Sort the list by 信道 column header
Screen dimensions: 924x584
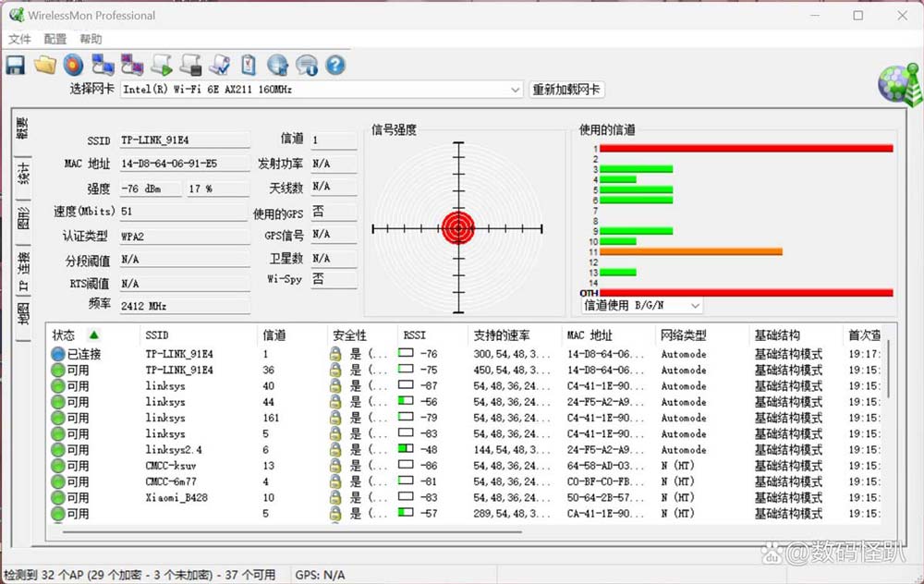tap(274, 335)
